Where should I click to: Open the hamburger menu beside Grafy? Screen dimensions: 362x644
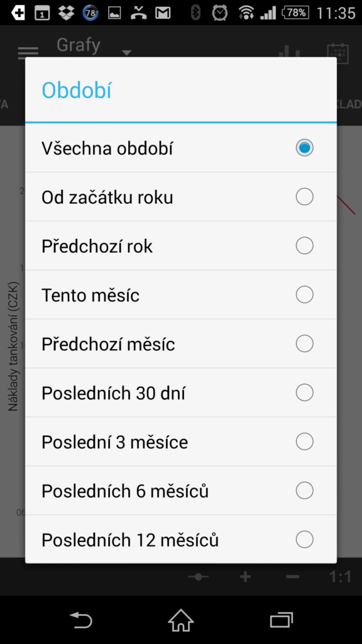28,53
